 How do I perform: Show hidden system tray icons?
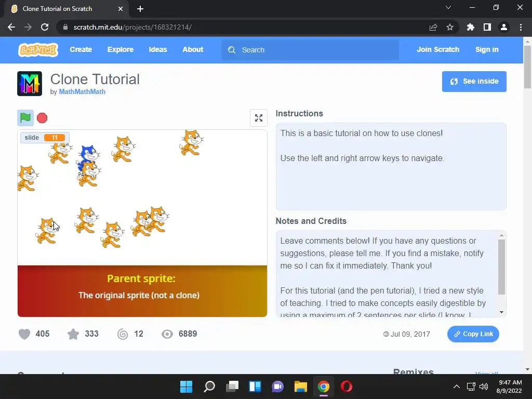[x=457, y=387]
